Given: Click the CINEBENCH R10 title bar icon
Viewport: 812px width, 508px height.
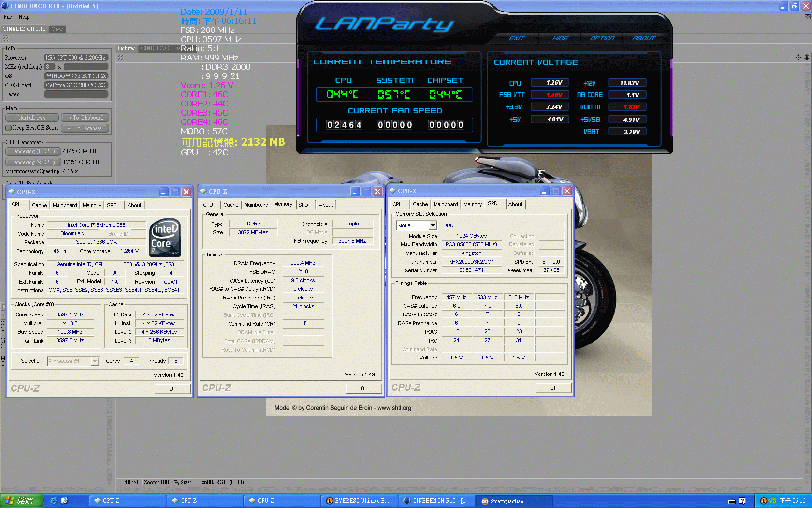Looking at the screenshot, I should [x=5, y=6].
